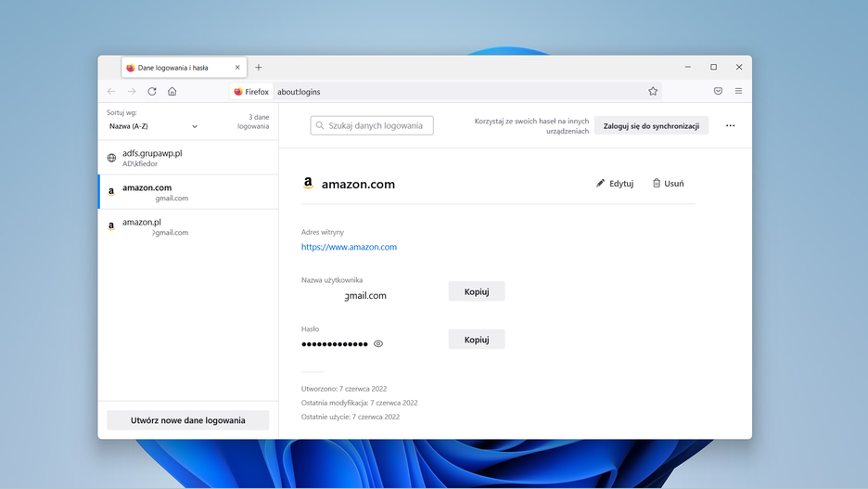
Task: Click Ostatnie użycie: 7 czerwca 2022
Action: tap(351, 417)
